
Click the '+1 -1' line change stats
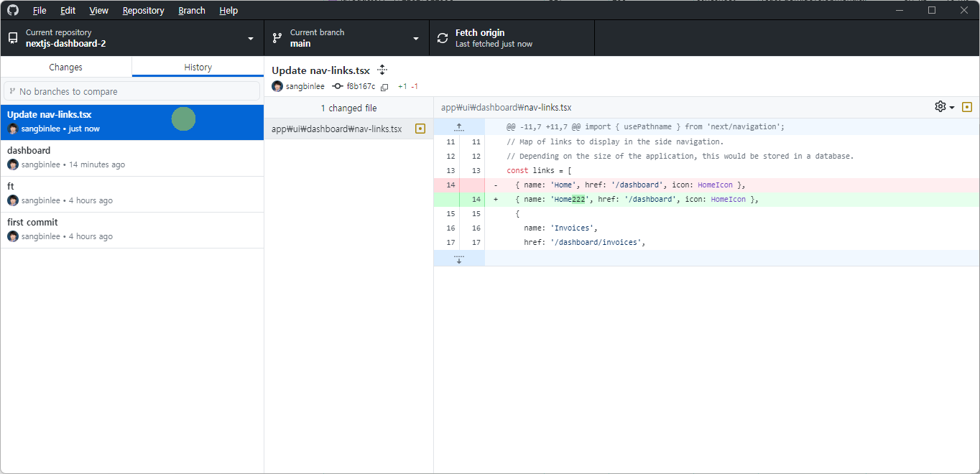point(408,86)
